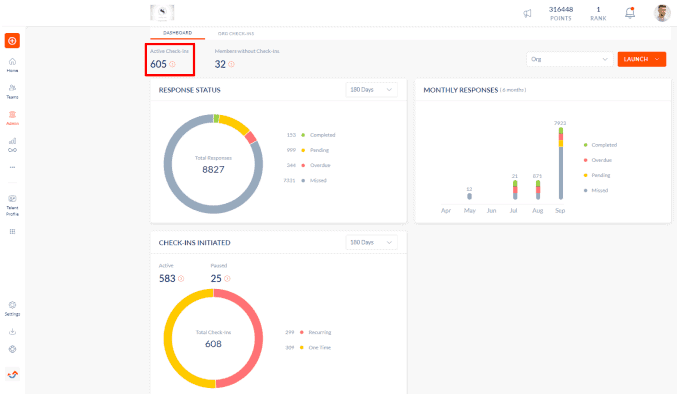Go to Home in the sidebar

pyautogui.click(x=12, y=65)
